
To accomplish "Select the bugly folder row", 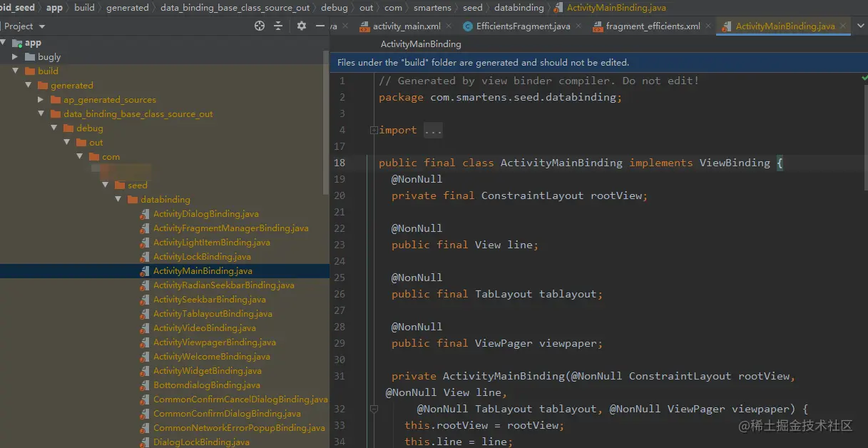I will click(x=164, y=57).
